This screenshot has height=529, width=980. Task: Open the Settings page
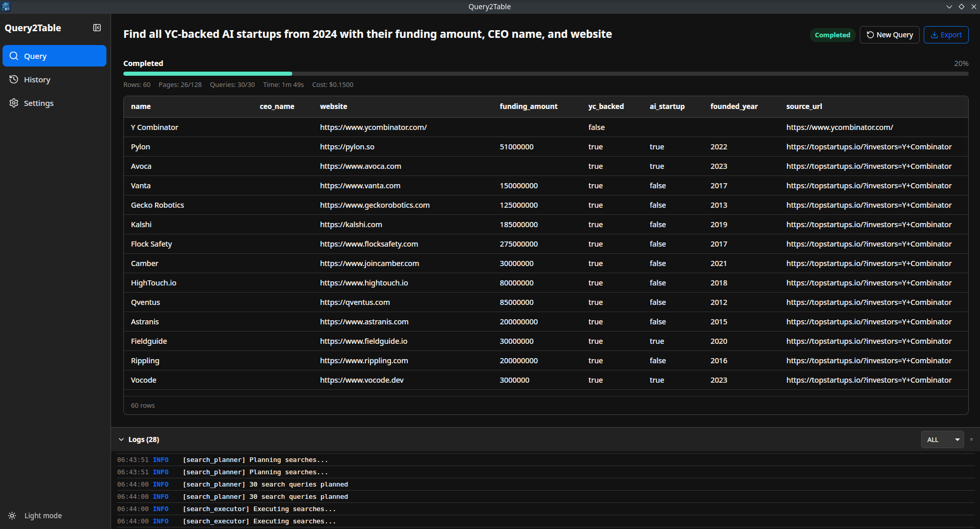tap(54, 103)
